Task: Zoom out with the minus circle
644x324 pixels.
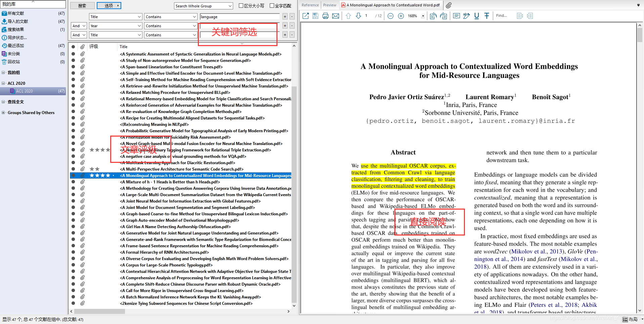Action: 390,16
